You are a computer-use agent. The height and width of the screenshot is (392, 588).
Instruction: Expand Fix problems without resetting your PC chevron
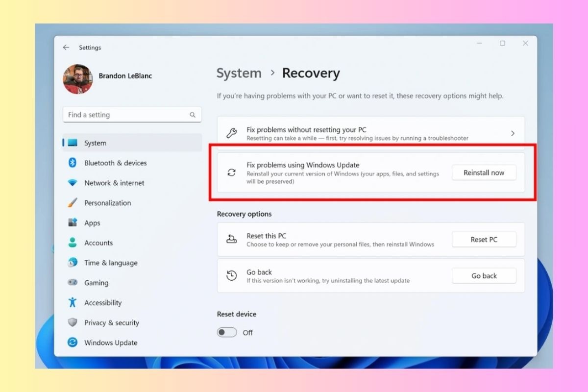(513, 133)
